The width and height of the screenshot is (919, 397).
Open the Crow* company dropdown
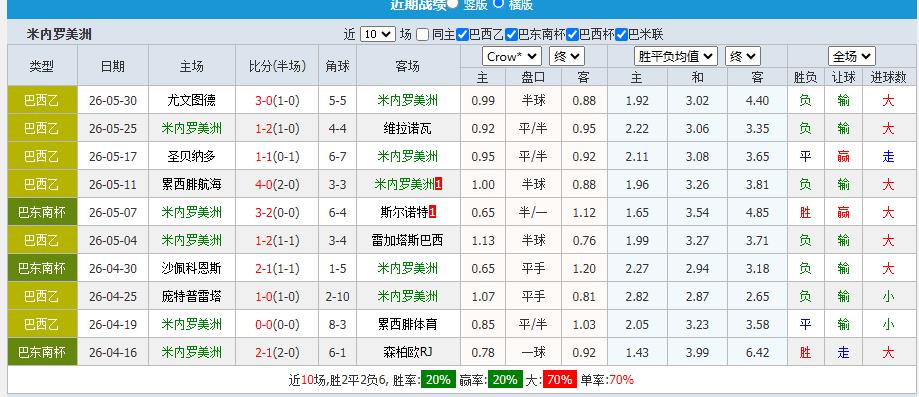pyautogui.click(x=512, y=57)
